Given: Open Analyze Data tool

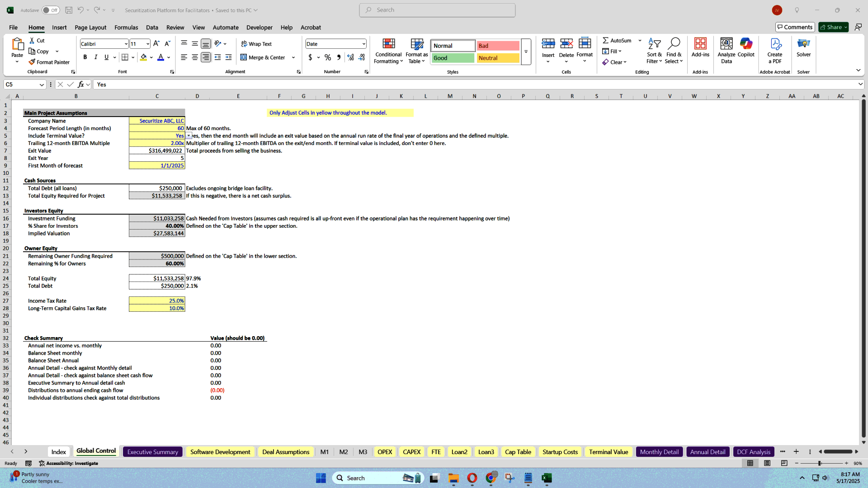Looking at the screenshot, I should [726, 51].
